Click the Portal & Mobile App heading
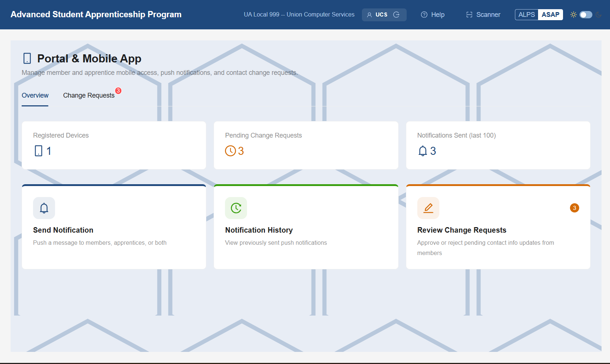This screenshot has width=610, height=364. [89, 58]
